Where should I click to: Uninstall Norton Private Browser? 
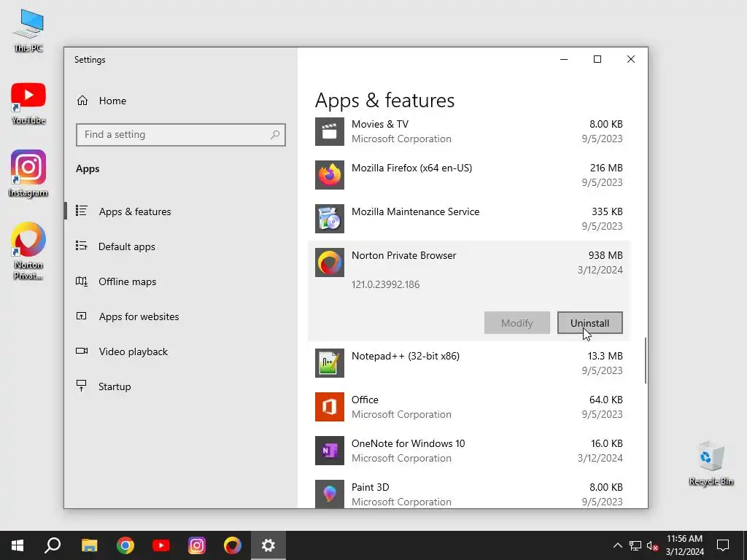pos(589,323)
